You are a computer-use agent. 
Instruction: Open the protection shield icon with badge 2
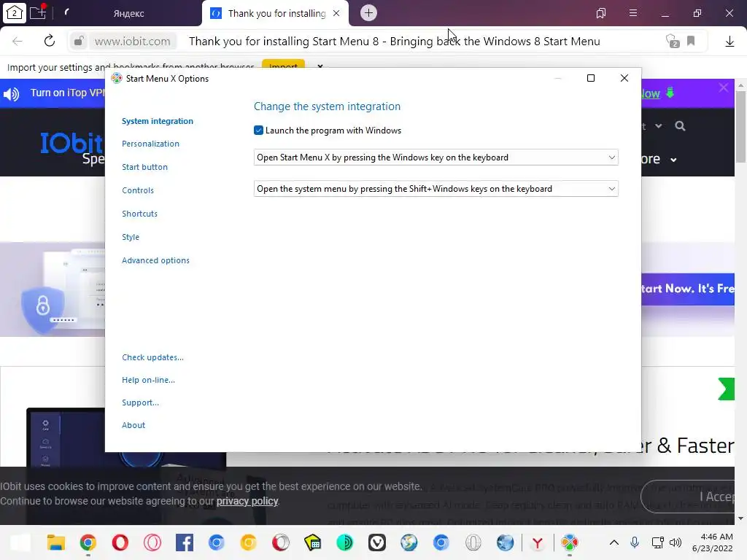click(x=672, y=41)
